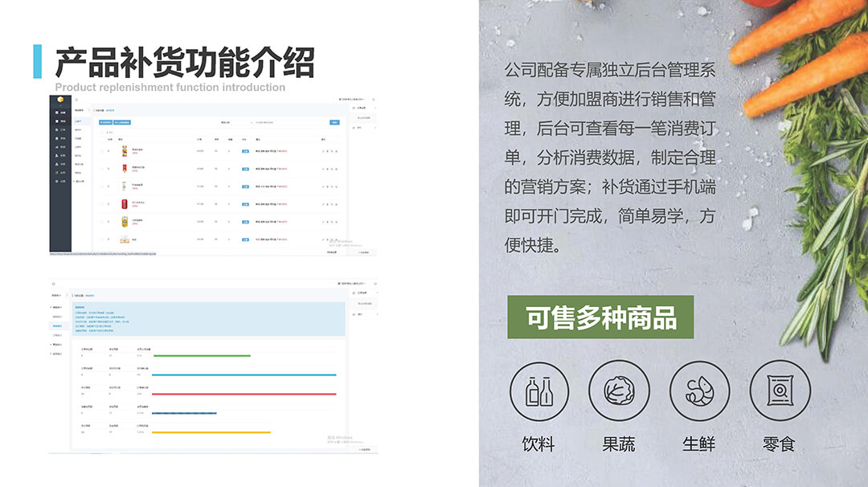The width and height of the screenshot is (868, 487).
Task: Select the first item in the product submenu
Action: pos(79,121)
